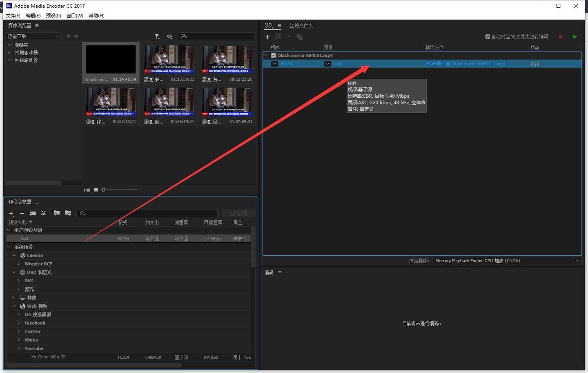
Task: Enable 自动对监视文件夹进行编码 checkbox
Action: click(x=488, y=36)
